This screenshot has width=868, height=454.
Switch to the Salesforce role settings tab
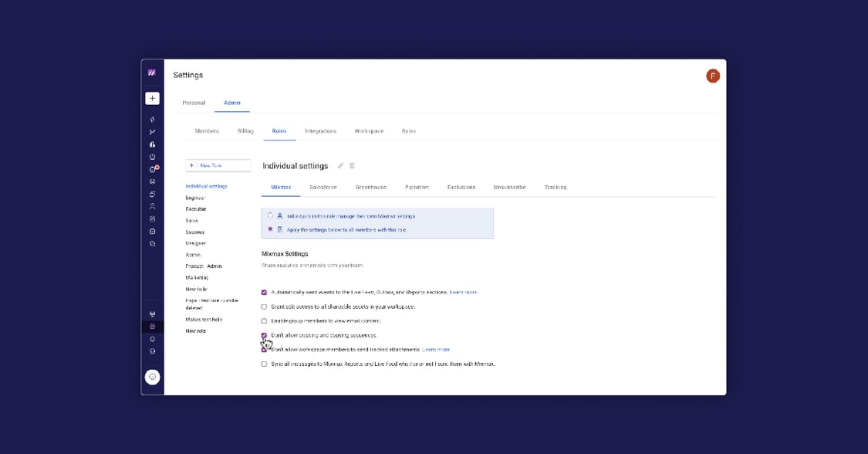(x=323, y=187)
